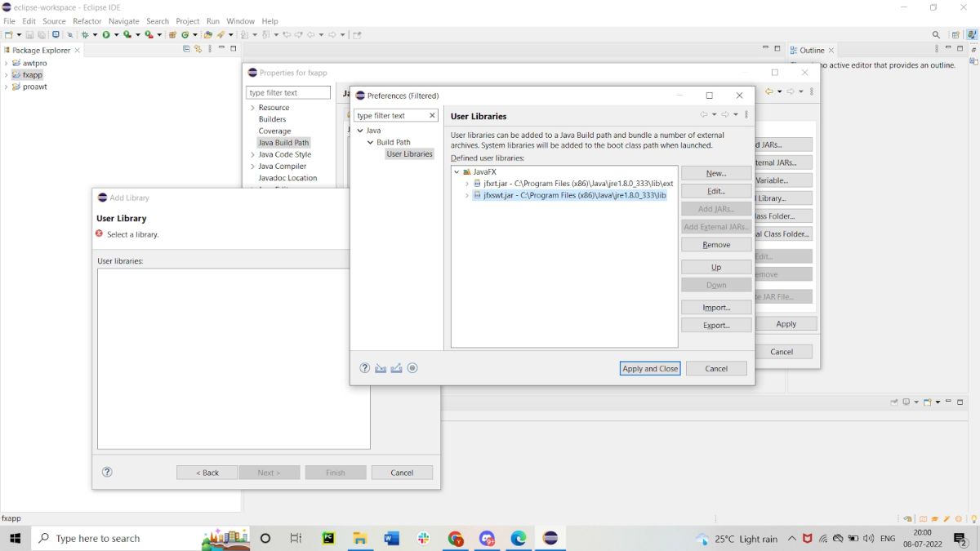Maximize the Package Explorer view
Screen dimensions: 980x551
click(233, 49)
